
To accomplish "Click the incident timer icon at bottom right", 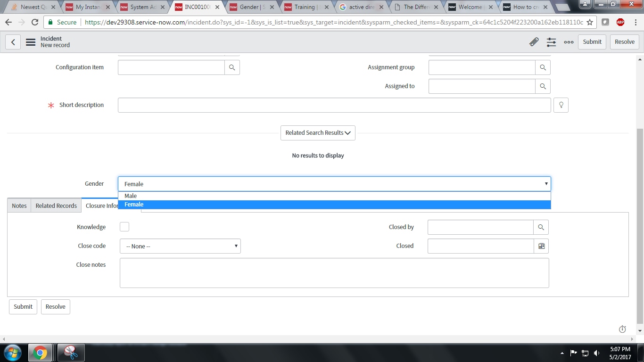I will coord(622,329).
